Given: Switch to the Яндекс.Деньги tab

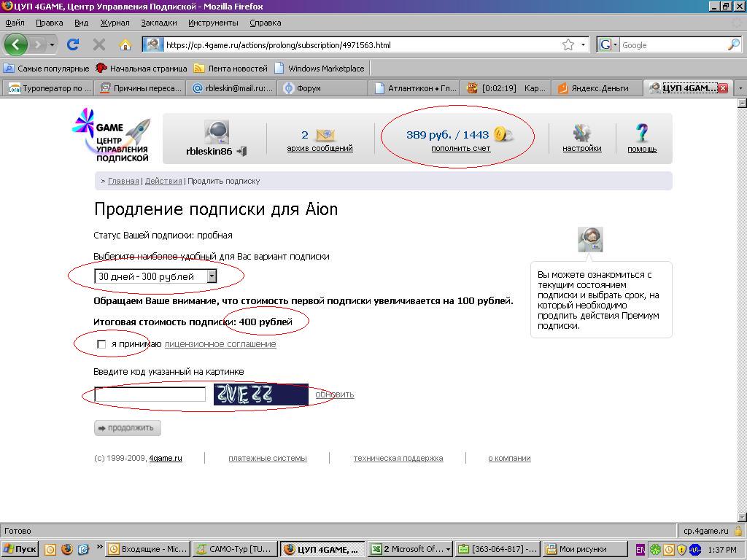Looking at the screenshot, I should (x=597, y=88).
